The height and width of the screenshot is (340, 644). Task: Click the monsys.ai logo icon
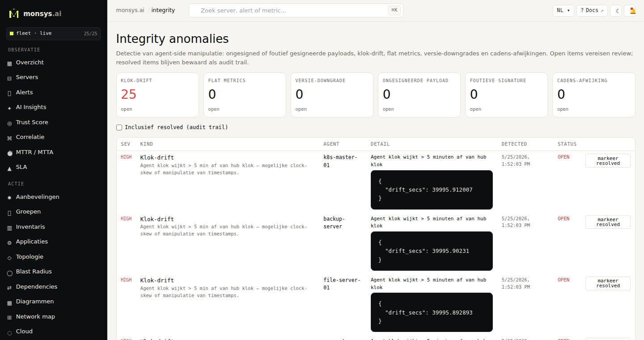[14, 13]
